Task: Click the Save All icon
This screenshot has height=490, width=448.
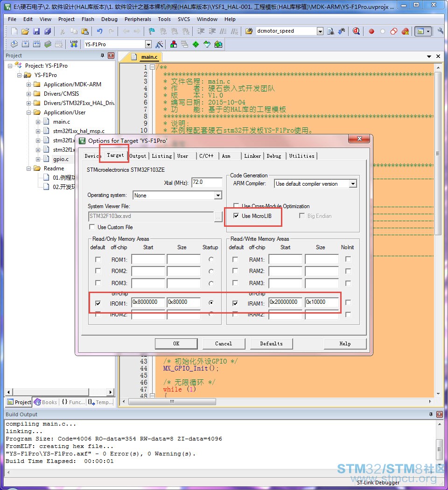Action: 48,31
